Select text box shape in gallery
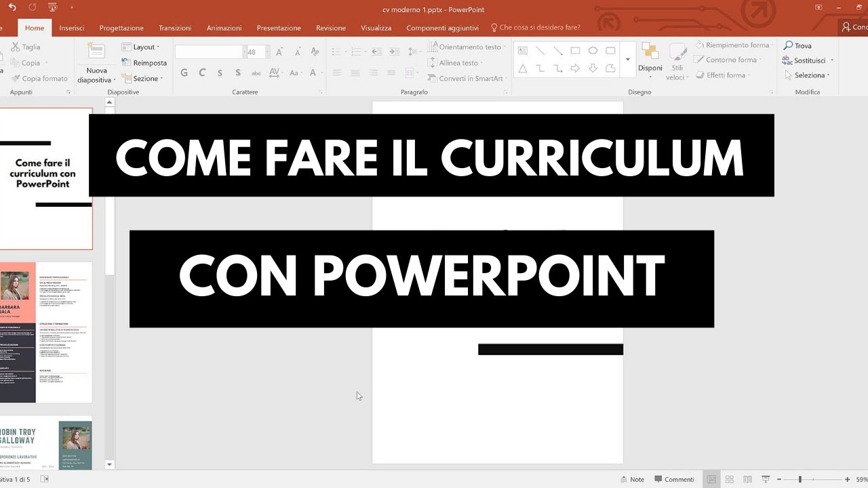The height and width of the screenshot is (488, 868). (523, 51)
